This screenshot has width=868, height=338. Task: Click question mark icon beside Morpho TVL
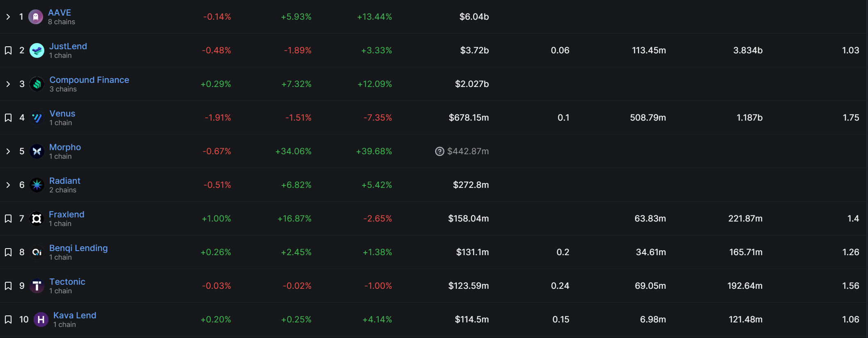click(x=439, y=151)
